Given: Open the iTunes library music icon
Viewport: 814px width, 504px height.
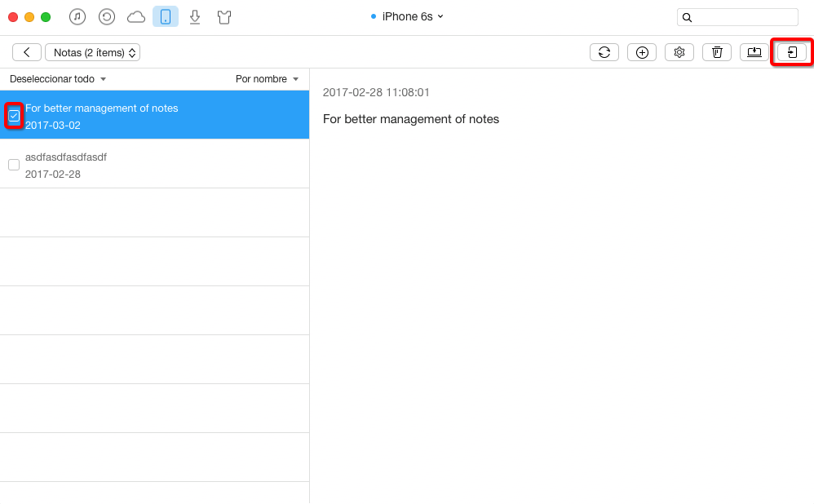Looking at the screenshot, I should 77,16.
